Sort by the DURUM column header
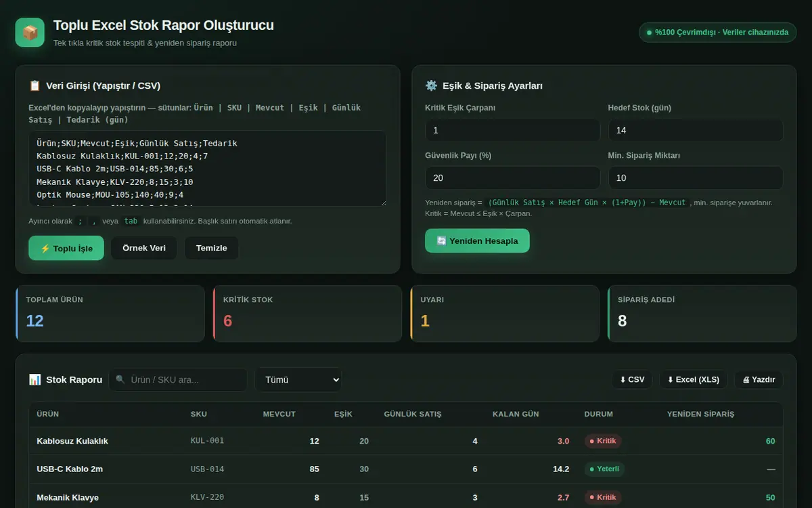 click(599, 414)
